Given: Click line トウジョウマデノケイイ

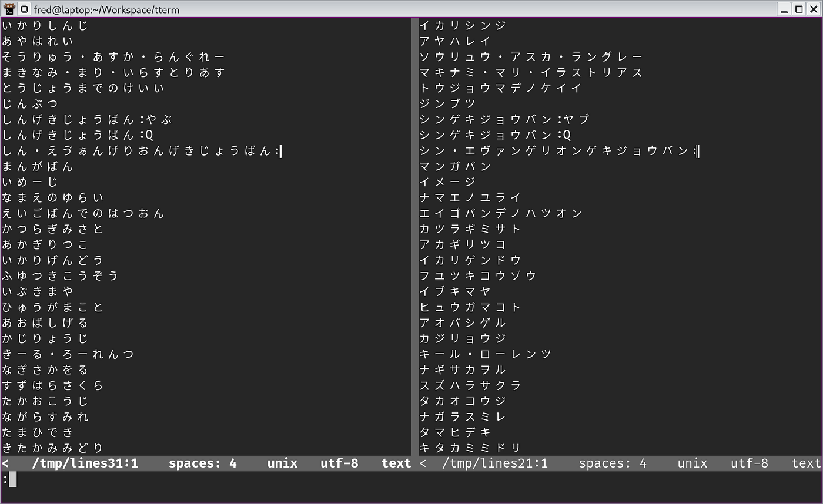Looking at the screenshot, I should tap(501, 88).
